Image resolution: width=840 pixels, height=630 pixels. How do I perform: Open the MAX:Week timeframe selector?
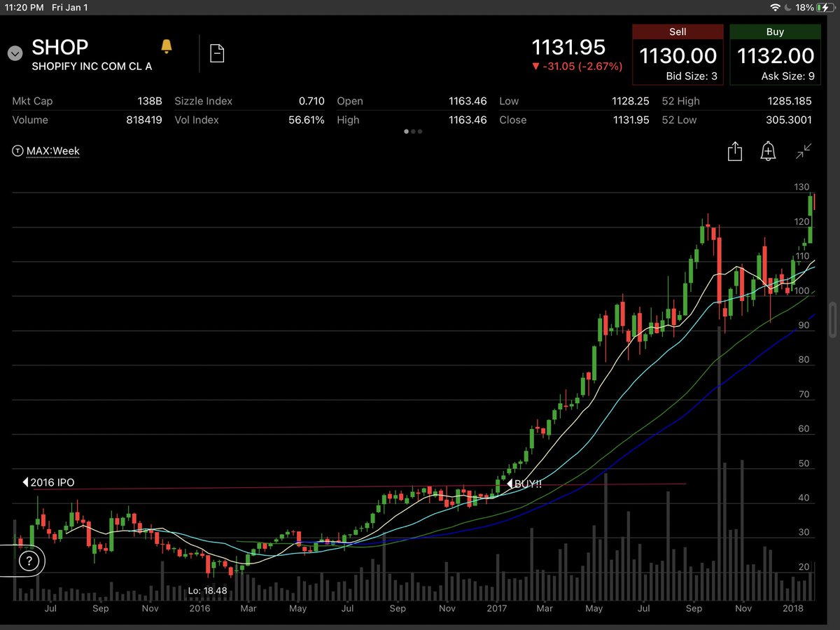click(51, 150)
